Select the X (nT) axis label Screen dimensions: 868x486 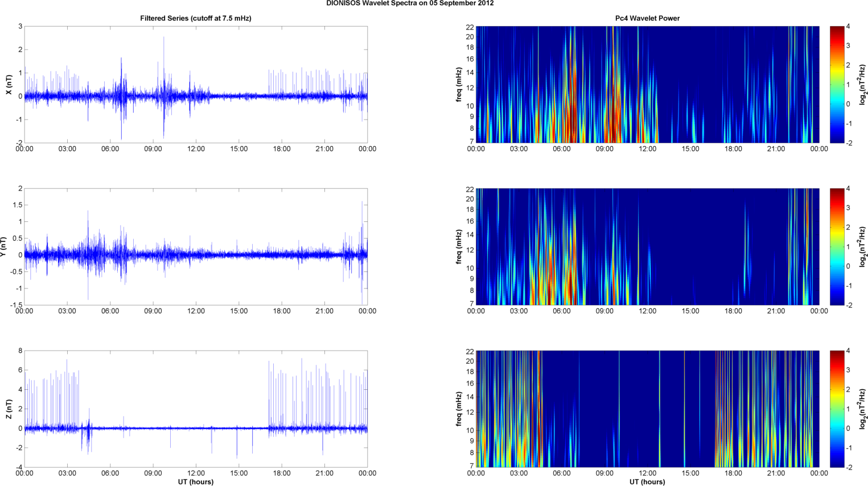coord(9,85)
